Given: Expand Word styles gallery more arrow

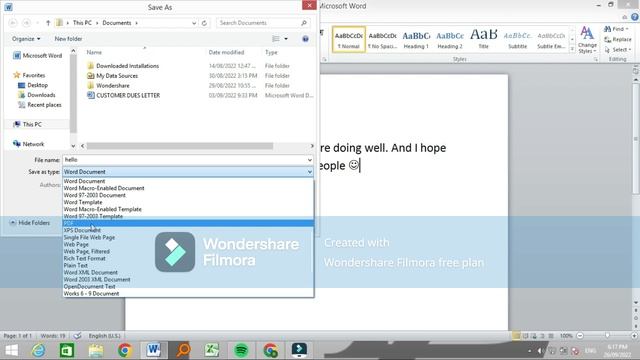Looking at the screenshot, I should pos(572,49).
